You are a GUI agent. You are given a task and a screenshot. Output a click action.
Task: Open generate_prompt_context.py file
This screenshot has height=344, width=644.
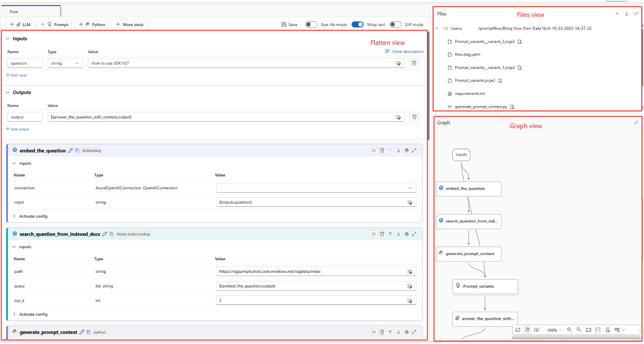(481, 107)
